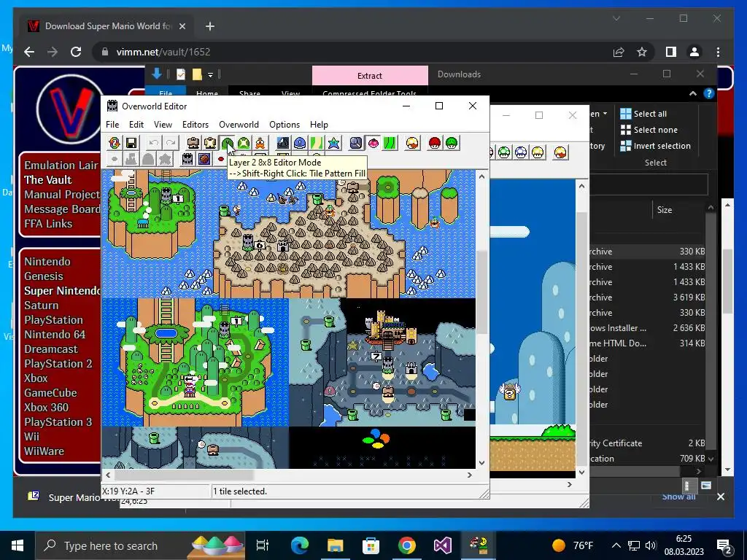Open the View menu in Overworld Editor
Screen dimensions: 747x560
tap(163, 124)
